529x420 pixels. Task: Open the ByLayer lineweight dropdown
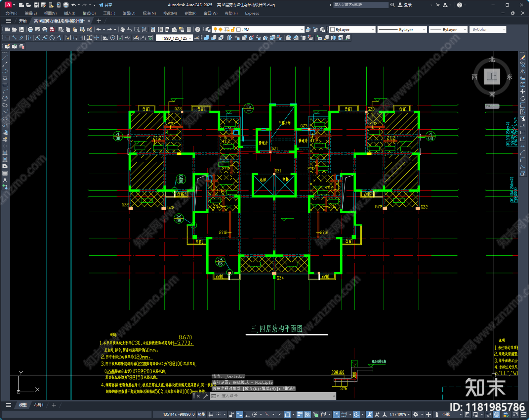448,29
